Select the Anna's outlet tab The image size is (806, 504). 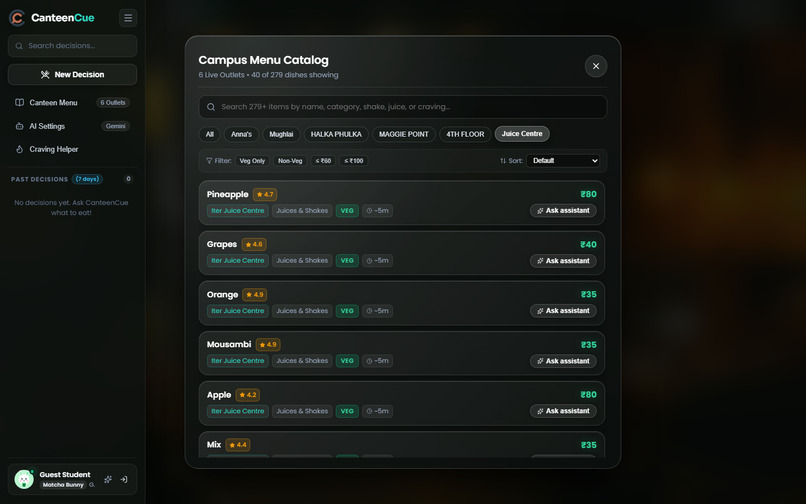[242, 134]
